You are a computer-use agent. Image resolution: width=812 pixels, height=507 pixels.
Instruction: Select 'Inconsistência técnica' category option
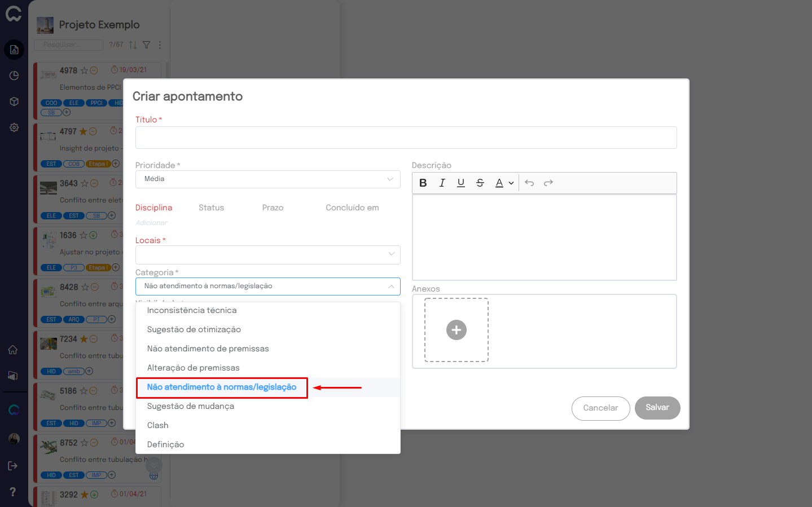(x=192, y=310)
